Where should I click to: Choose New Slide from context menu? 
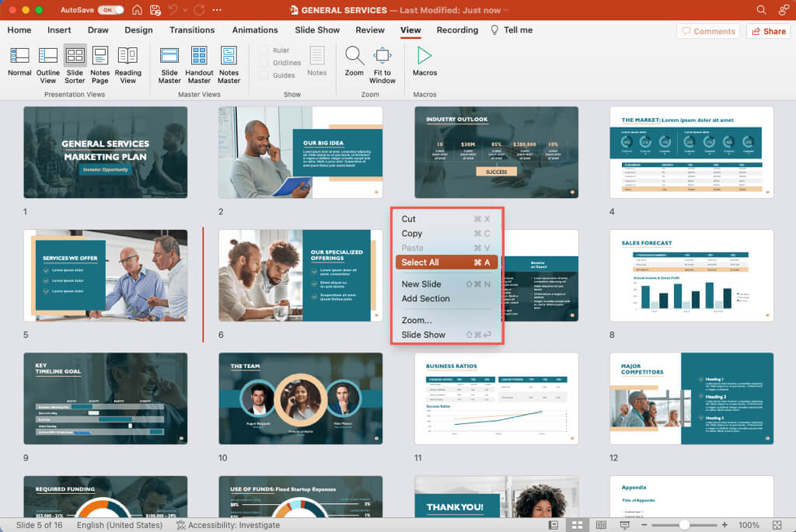click(446, 284)
